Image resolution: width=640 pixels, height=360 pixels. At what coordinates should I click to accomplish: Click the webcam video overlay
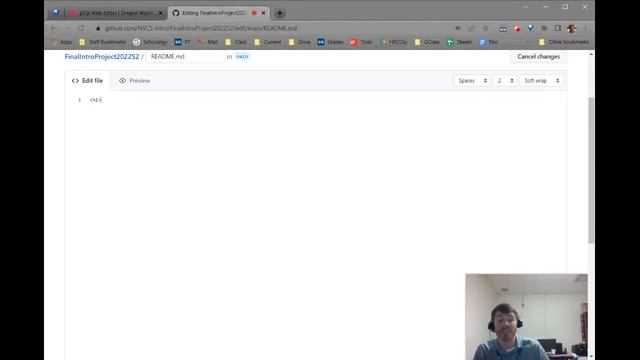[x=527, y=317]
